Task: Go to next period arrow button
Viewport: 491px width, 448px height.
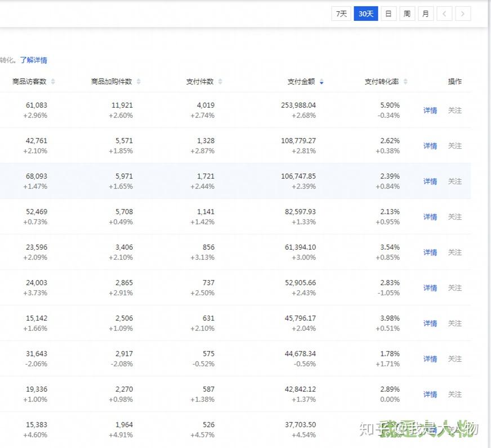Action: [463, 14]
